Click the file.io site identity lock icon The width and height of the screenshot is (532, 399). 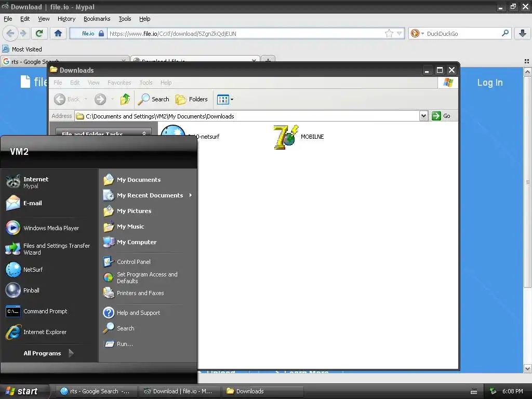point(101,33)
